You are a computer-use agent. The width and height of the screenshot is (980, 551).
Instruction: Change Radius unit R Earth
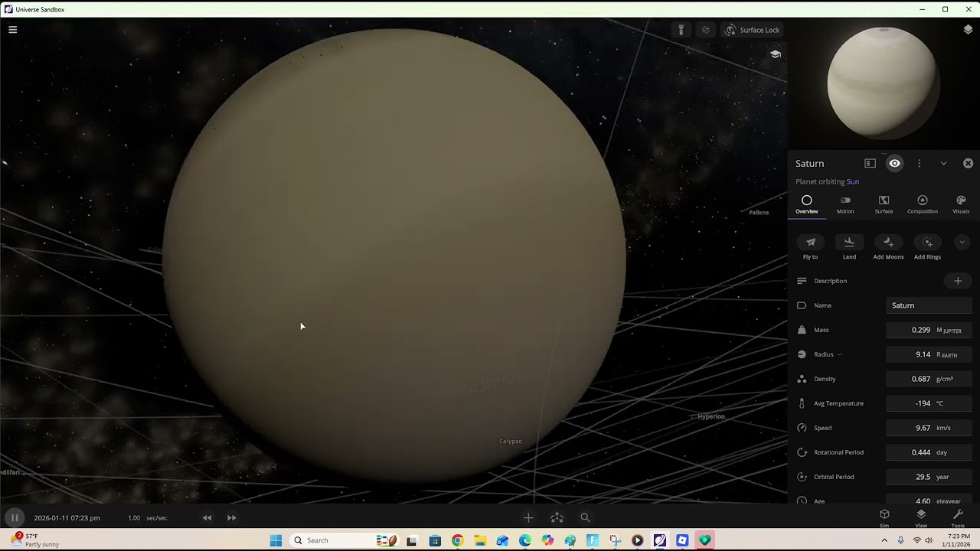pos(947,354)
